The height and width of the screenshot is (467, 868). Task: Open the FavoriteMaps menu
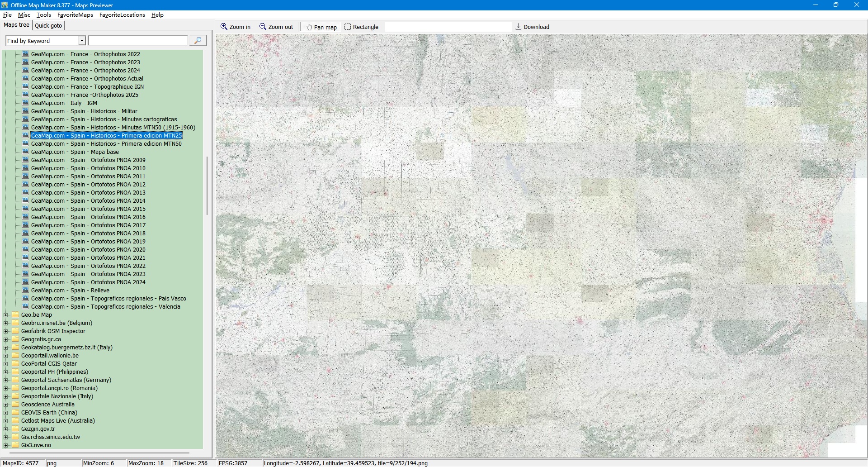75,15
